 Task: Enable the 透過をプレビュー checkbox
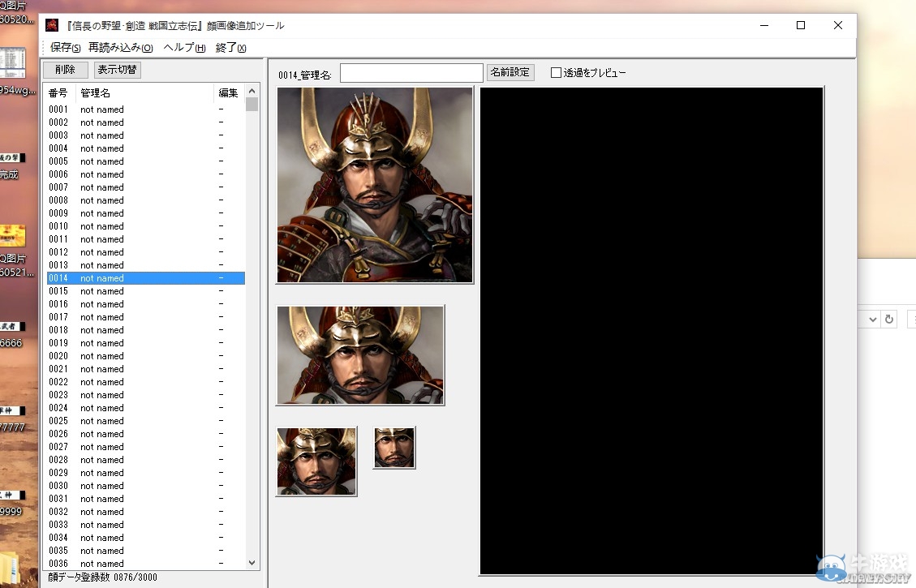click(556, 73)
